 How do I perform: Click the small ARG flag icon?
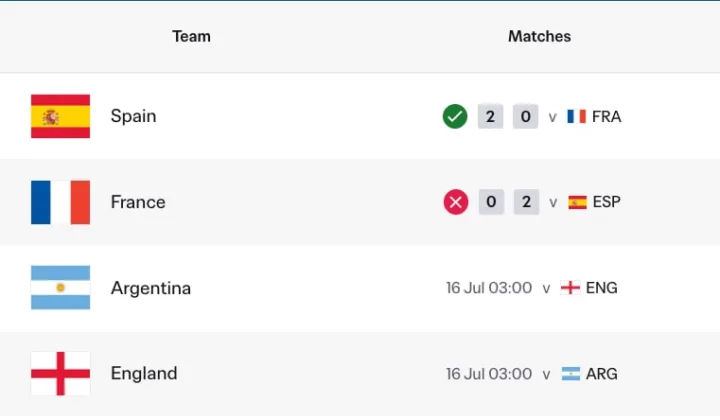571,374
